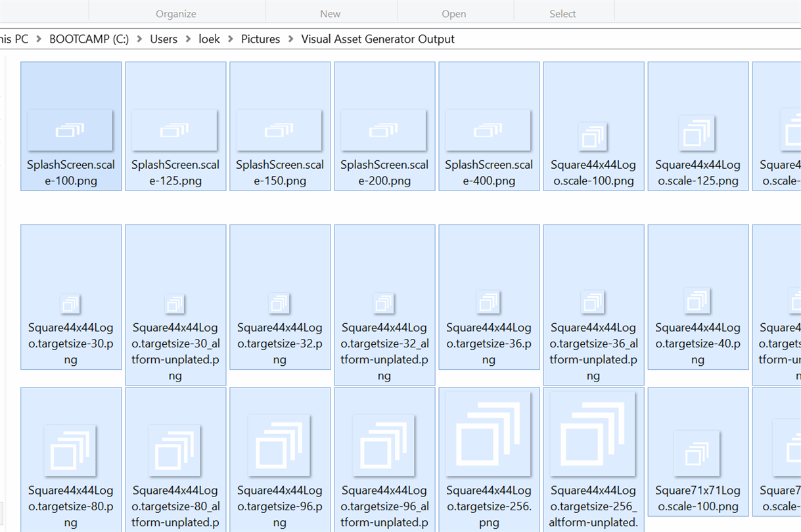Click the Organize ribbon group label

click(176, 14)
